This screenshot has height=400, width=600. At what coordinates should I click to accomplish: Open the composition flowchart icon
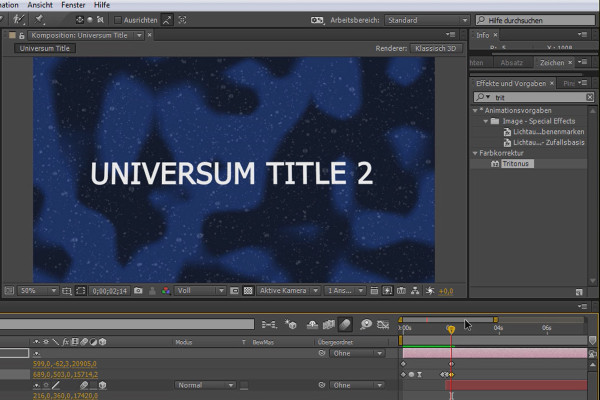415,291
